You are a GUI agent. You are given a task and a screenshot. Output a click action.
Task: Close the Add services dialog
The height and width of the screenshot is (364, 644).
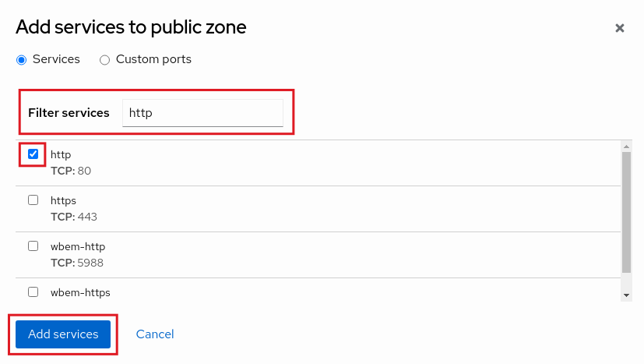620,28
